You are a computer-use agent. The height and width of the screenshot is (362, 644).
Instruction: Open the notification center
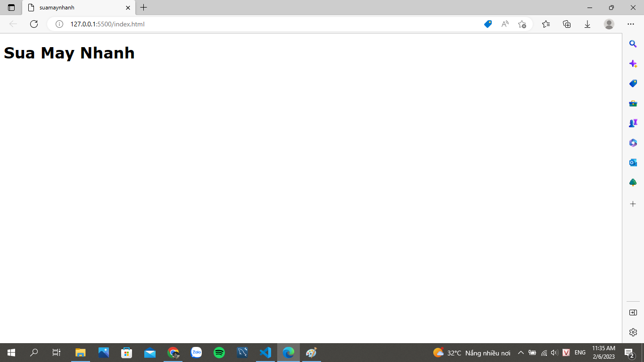629,353
